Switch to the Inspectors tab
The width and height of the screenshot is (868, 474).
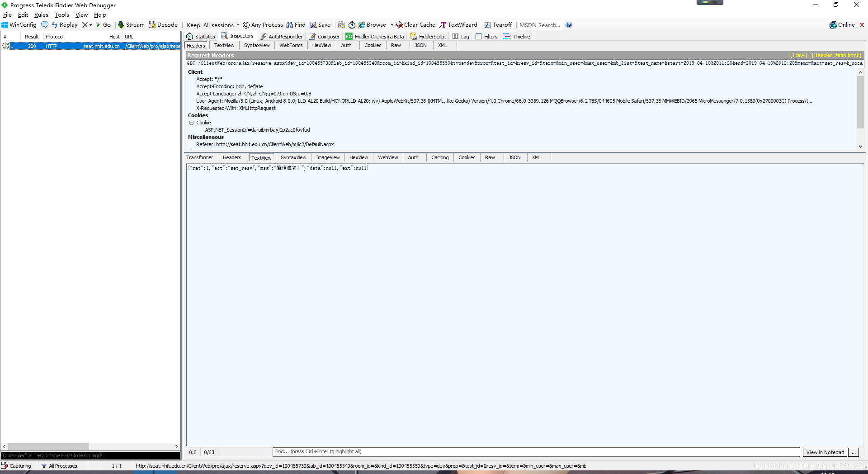point(237,36)
